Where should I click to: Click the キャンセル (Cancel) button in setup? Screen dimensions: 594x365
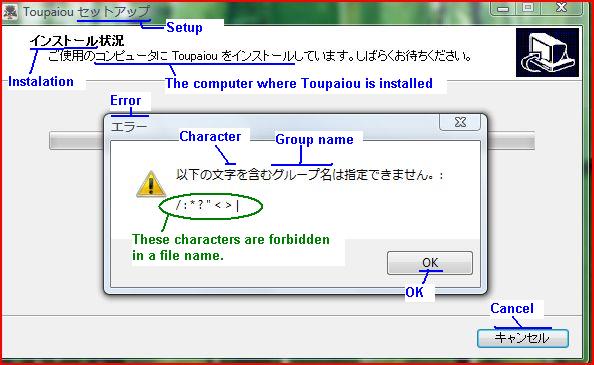pos(523,338)
